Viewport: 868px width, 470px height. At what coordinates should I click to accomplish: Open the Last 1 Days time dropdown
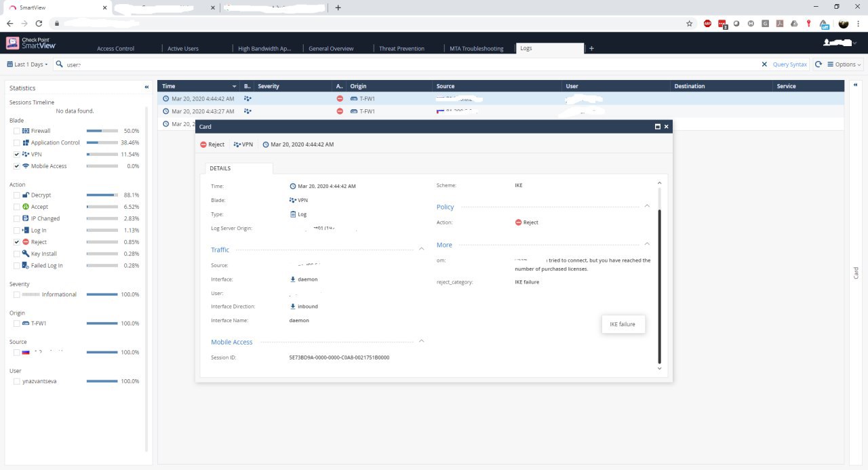[28, 64]
